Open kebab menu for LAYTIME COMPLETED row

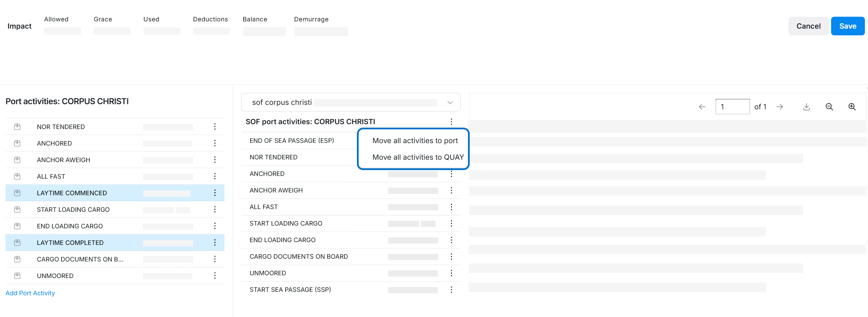(x=215, y=242)
